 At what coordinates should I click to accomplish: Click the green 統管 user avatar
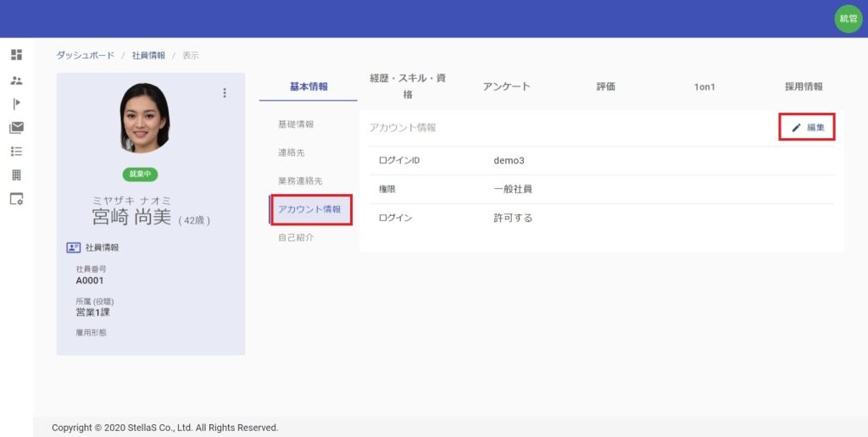point(848,19)
